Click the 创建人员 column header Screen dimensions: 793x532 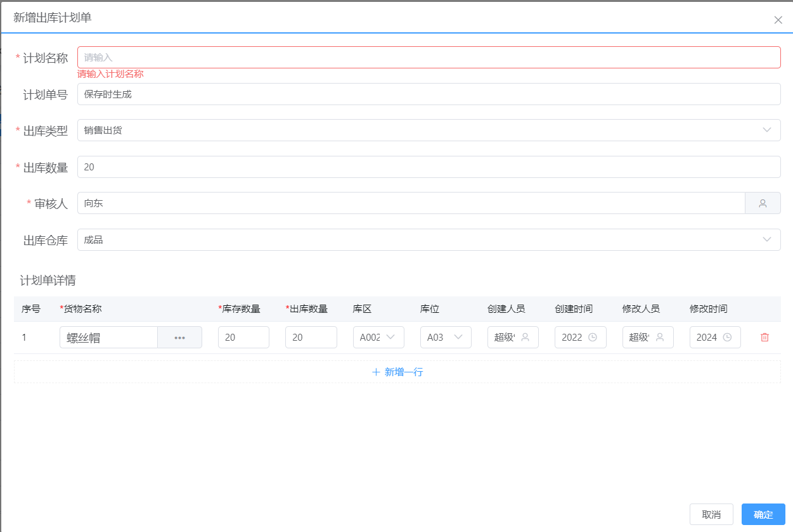click(x=506, y=309)
